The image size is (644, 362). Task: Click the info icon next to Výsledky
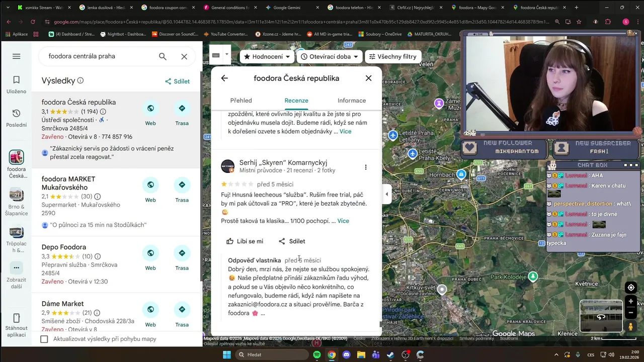coord(80,80)
